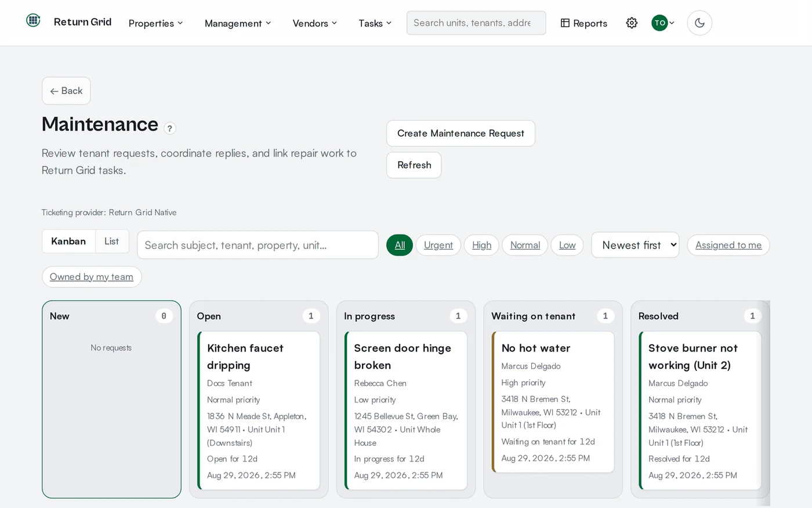The width and height of the screenshot is (812, 508).
Task: Expand the Management menu
Action: click(238, 23)
